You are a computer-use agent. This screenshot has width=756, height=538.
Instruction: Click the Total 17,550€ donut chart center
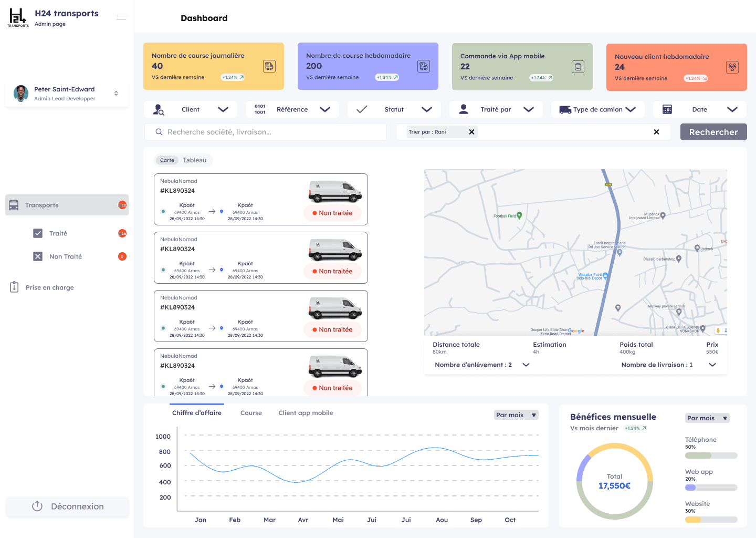tap(614, 481)
